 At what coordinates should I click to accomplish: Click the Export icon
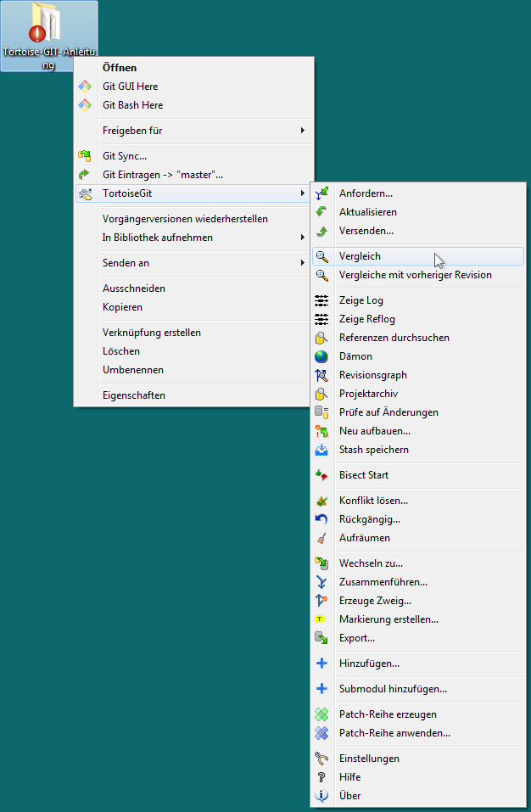321,638
